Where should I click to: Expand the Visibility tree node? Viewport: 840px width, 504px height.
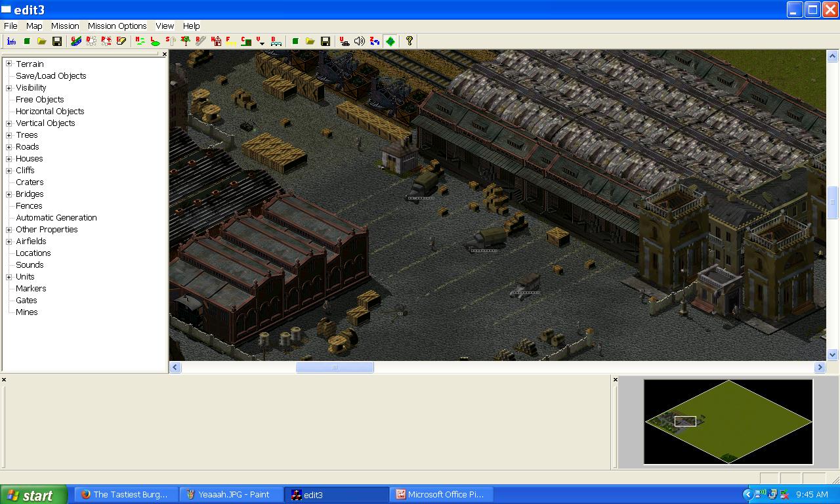click(9, 87)
